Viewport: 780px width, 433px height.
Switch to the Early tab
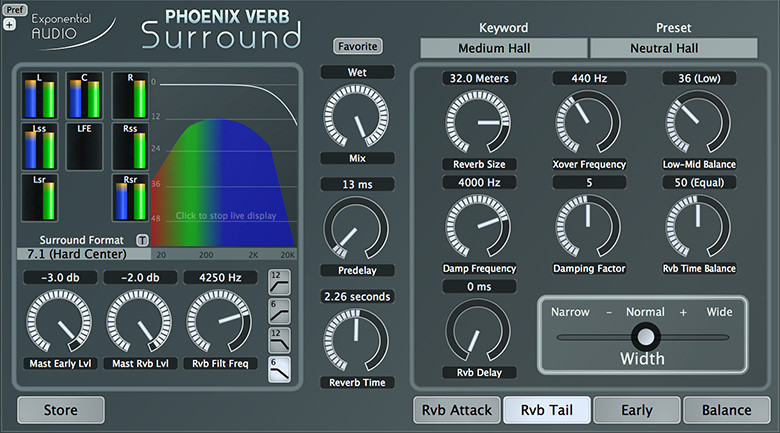[637, 410]
